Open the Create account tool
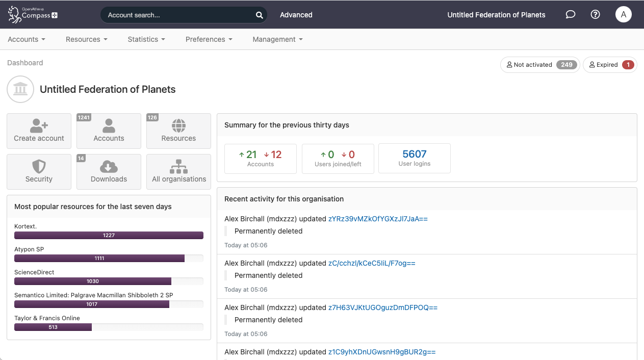 pos(39,131)
